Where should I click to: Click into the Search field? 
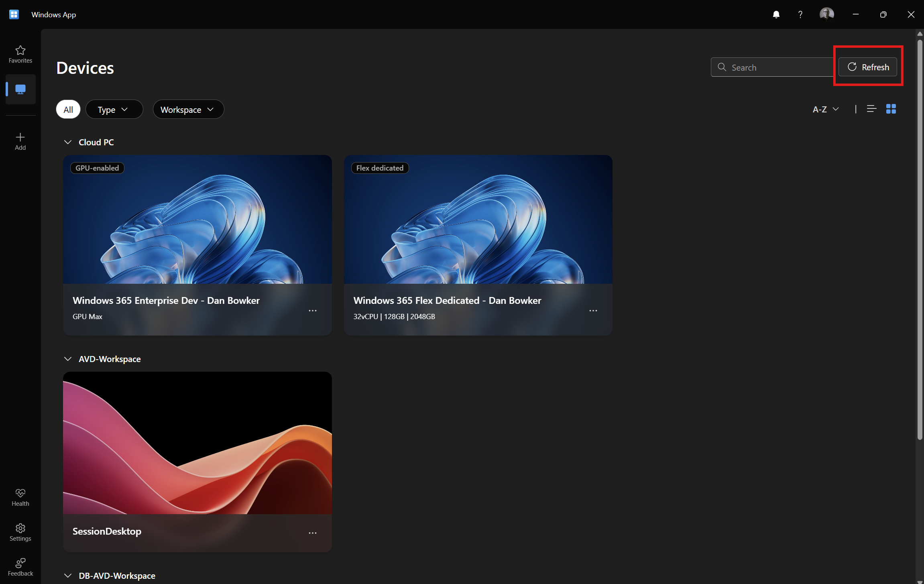(772, 67)
